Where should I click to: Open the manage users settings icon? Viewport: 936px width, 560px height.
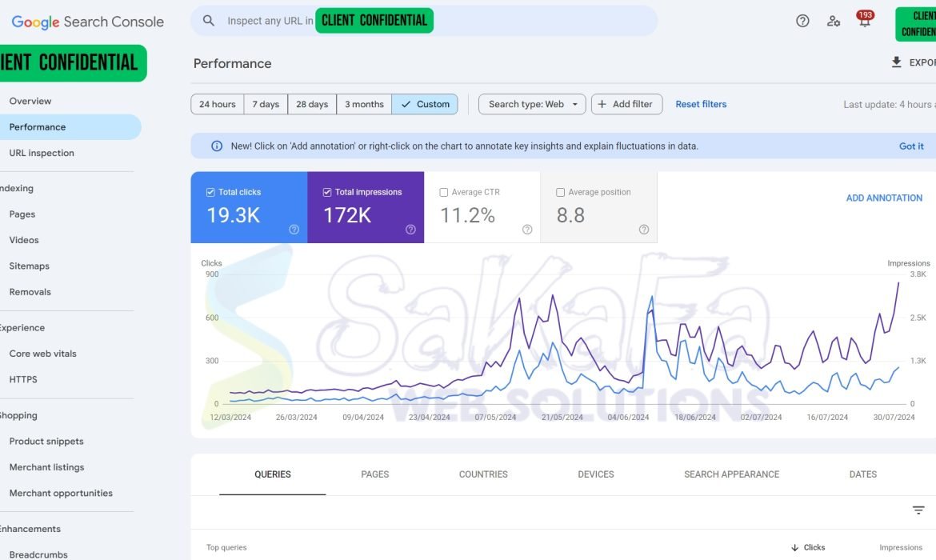click(834, 21)
